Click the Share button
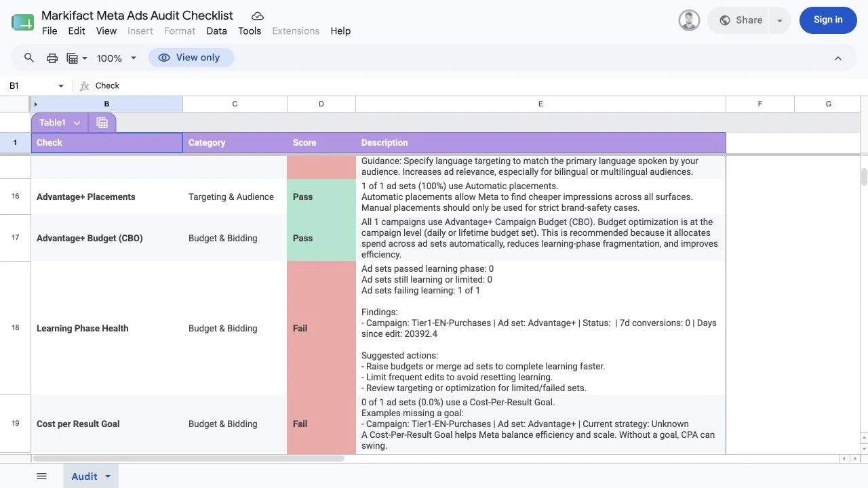The height and width of the screenshot is (488, 868). [x=741, y=20]
